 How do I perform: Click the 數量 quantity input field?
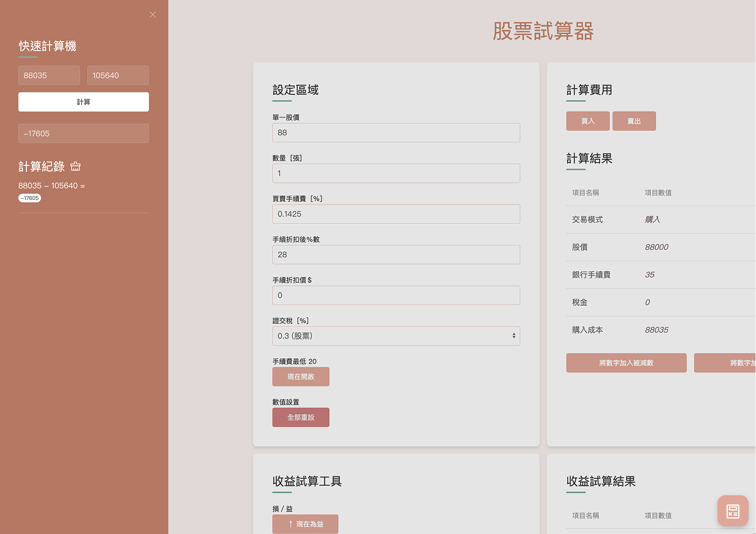pos(396,173)
